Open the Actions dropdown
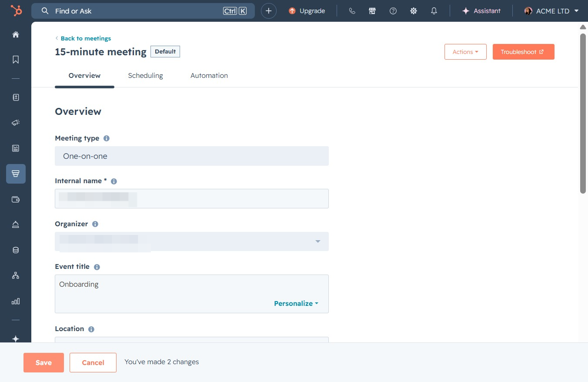588x382 pixels. click(465, 52)
